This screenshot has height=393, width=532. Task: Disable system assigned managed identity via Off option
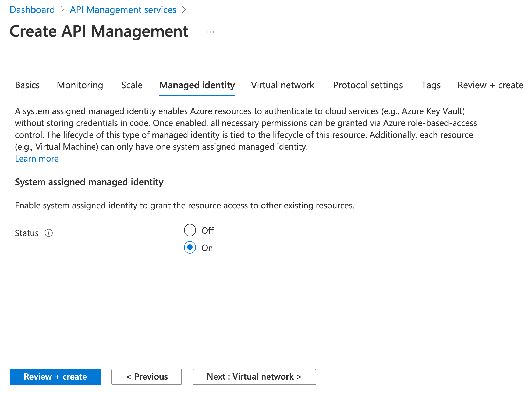[x=190, y=230]
